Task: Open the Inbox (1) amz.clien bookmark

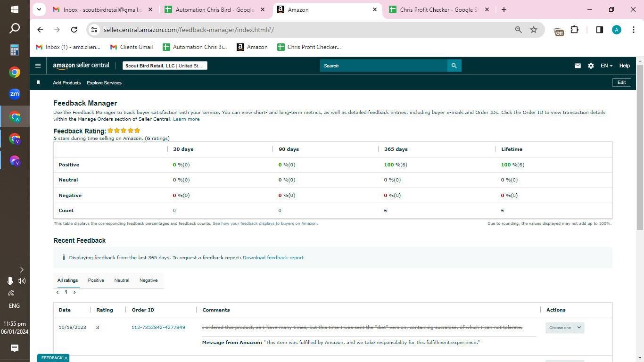Action: pyautogui.click(x=68, y=47)
